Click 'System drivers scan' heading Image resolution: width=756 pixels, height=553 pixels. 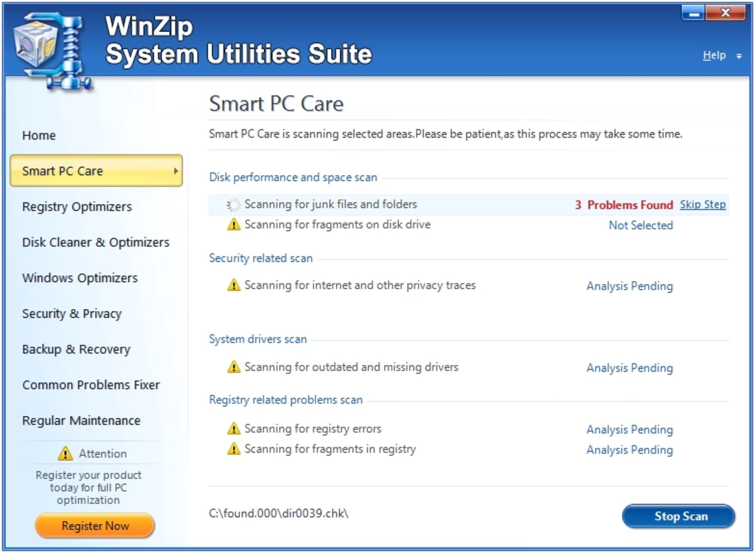coord(258,339)
